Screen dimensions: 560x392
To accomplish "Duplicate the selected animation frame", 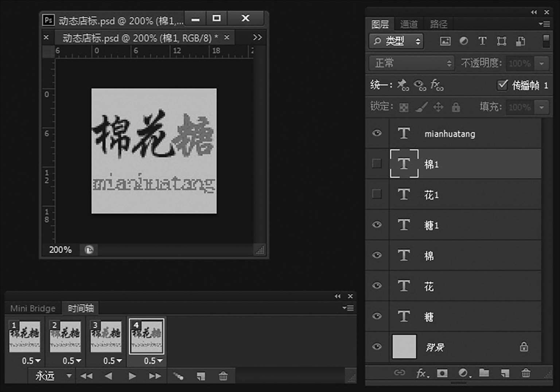I will click(201, 376).
